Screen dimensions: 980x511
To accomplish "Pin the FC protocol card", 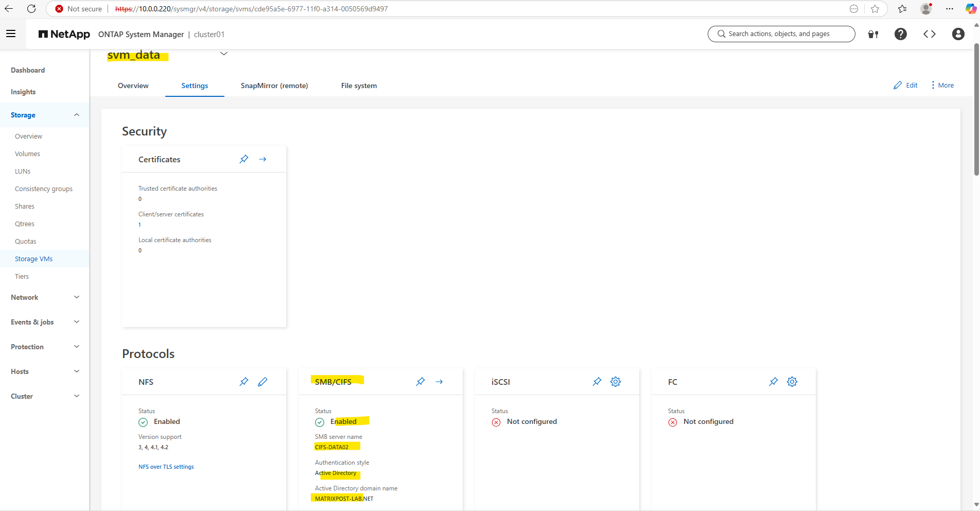I will coord(774,382).
